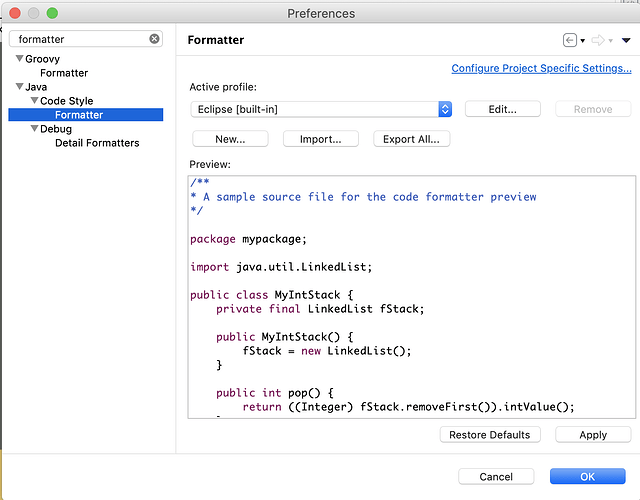Open the back history dropdown arrow
640x500 pixels.
[583, 41]
